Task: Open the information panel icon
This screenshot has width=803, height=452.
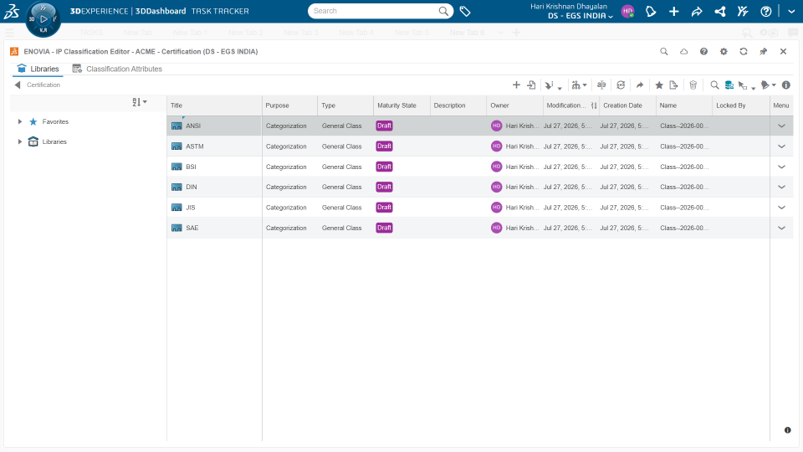Action: 786,85
